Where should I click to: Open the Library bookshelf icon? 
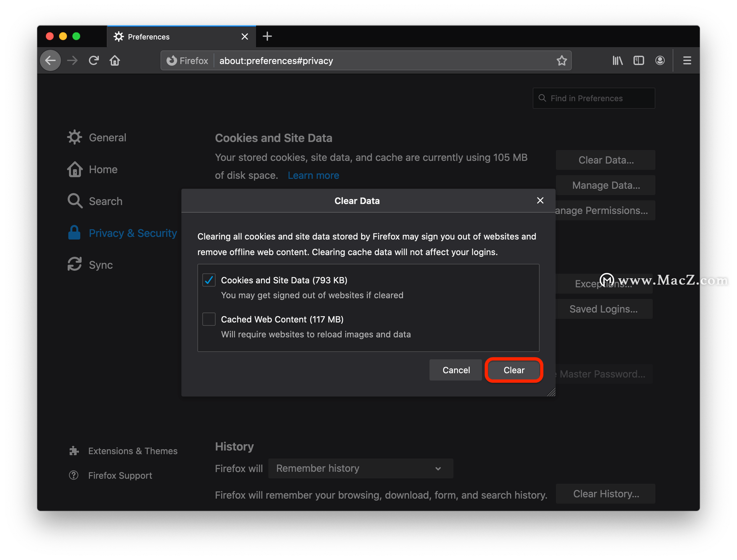617,61
